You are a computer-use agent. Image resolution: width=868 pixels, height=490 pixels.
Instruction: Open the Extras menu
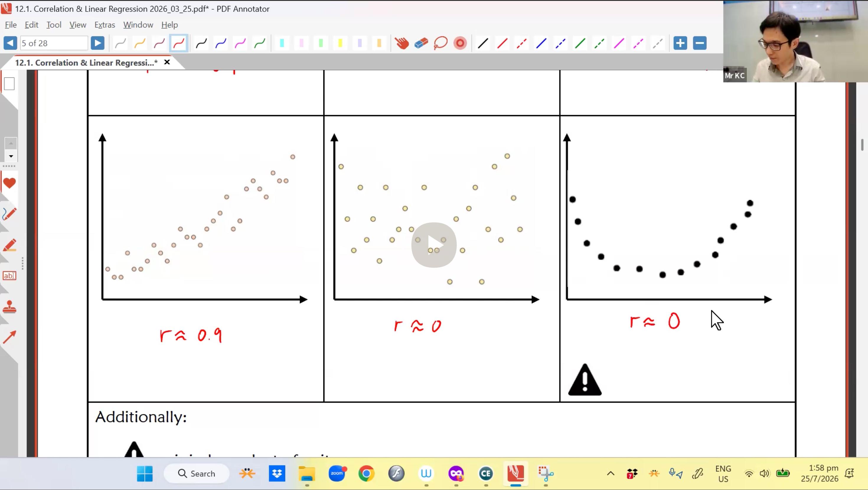click(x=105, y=25)
